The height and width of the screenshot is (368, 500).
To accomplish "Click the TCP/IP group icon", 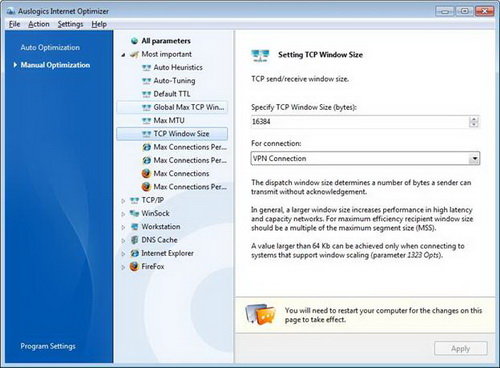I will 134,200.
